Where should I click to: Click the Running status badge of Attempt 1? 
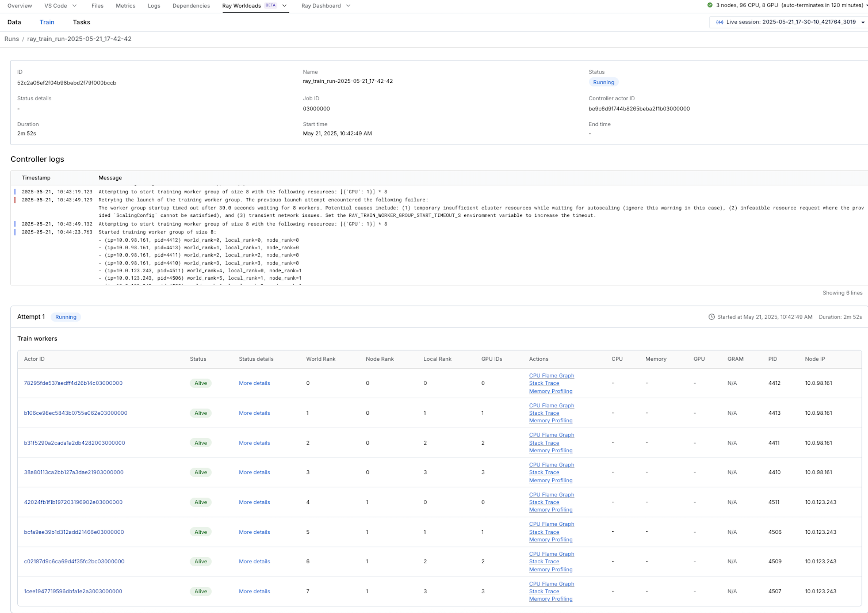point(66,317)
